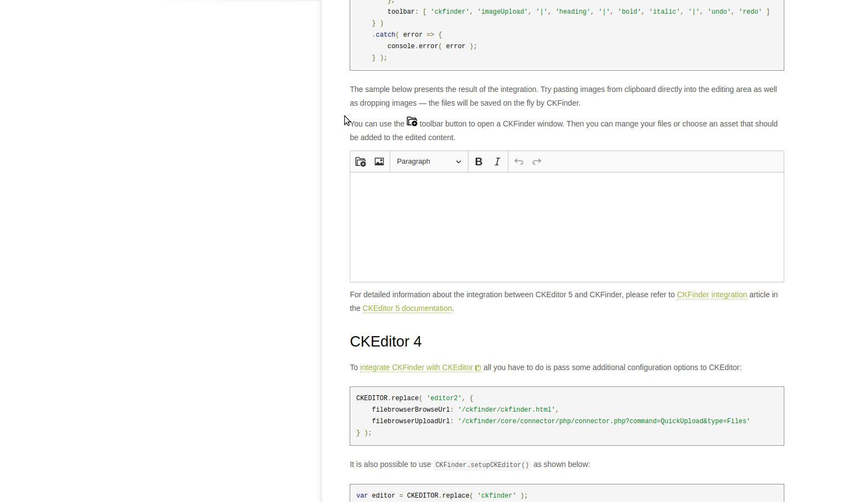
Task: Click the filebrowserUploadUrl code line
Action: click(561, 421)
